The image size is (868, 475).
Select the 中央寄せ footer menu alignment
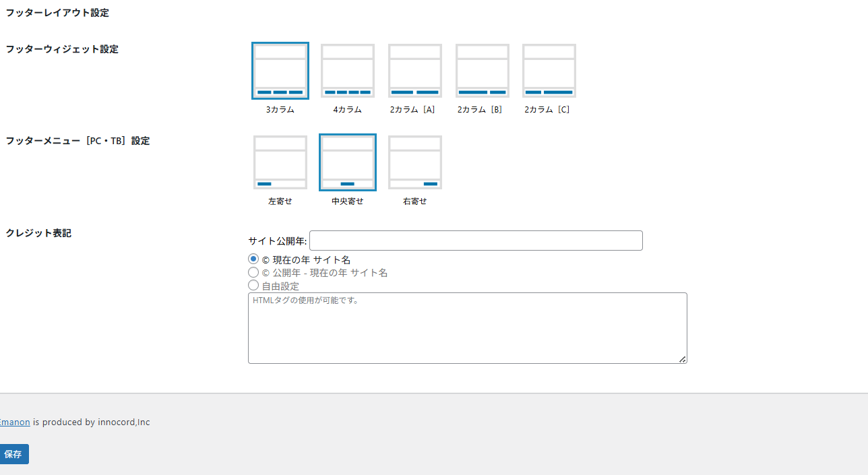[347, 162]
